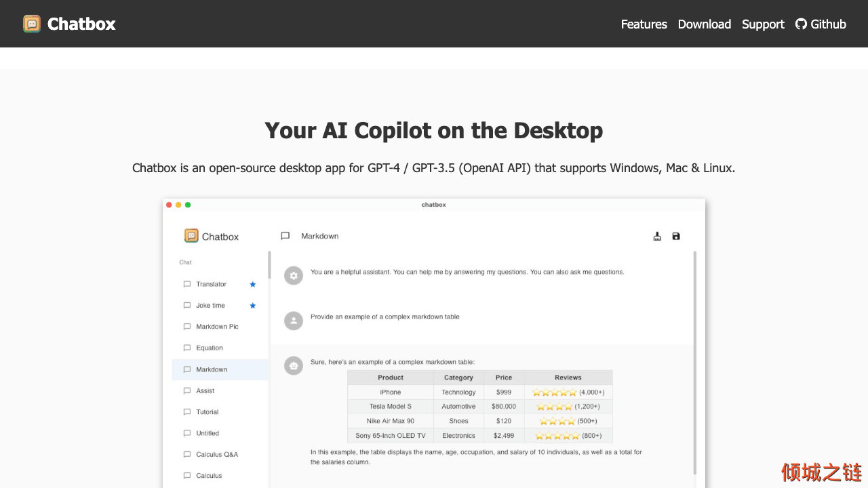Screen dimensions: 868x488
Task: Click the Github octocat icon
Action: point(801,24)
